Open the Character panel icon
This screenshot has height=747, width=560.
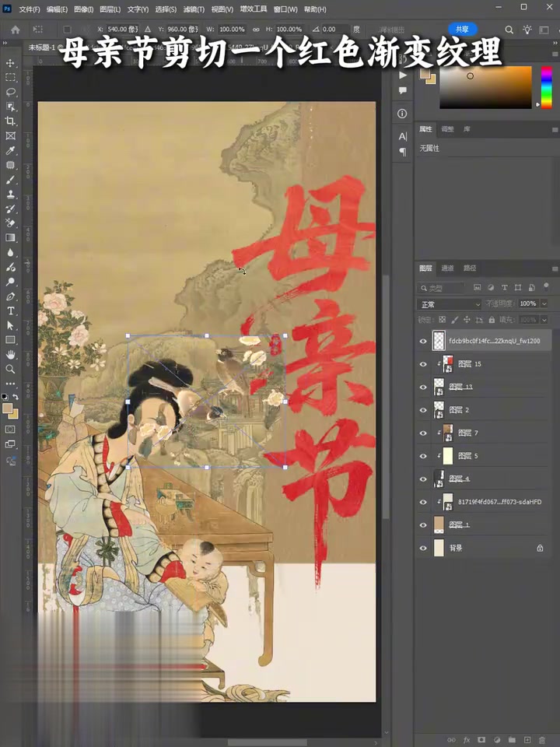(402, 137)
